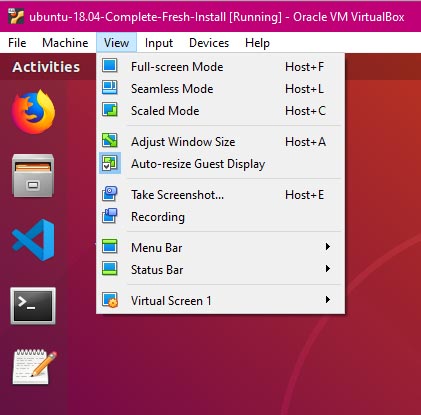The image size is (421, 415).
Task: Open the Terminal from the dock
Action: [x=33, y=306]
